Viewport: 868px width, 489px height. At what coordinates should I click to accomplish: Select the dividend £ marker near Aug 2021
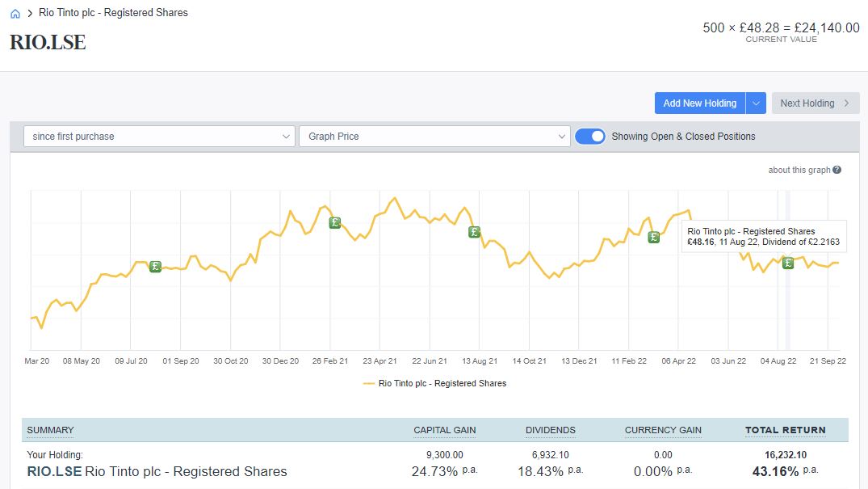[x=474, y=233]
